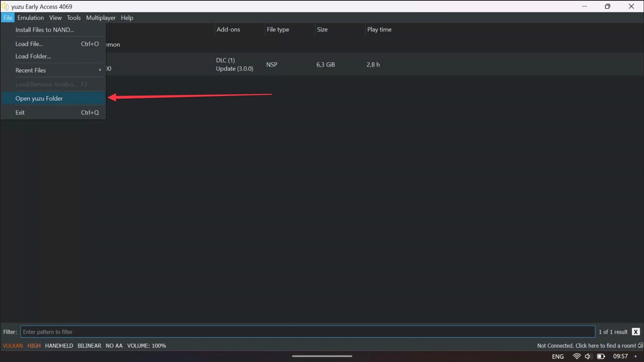Open the Emulation menu

(31, 18)
